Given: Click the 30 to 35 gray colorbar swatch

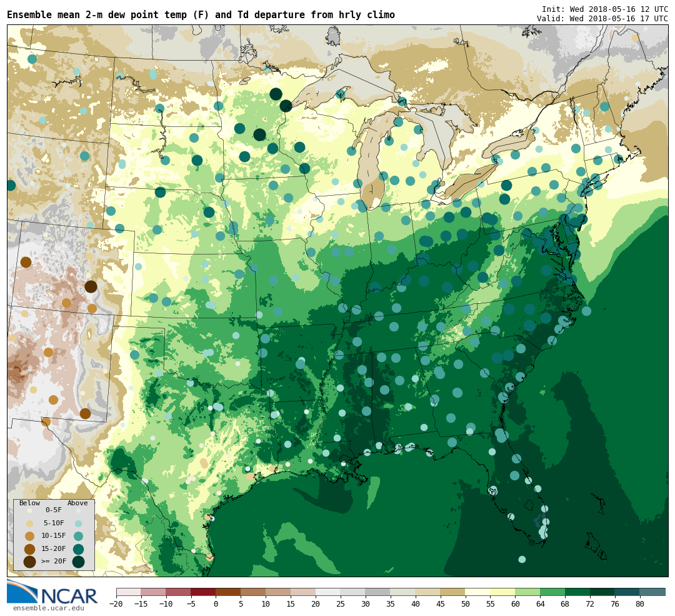Looking at the screenshot, I should [x=378, y=592].
